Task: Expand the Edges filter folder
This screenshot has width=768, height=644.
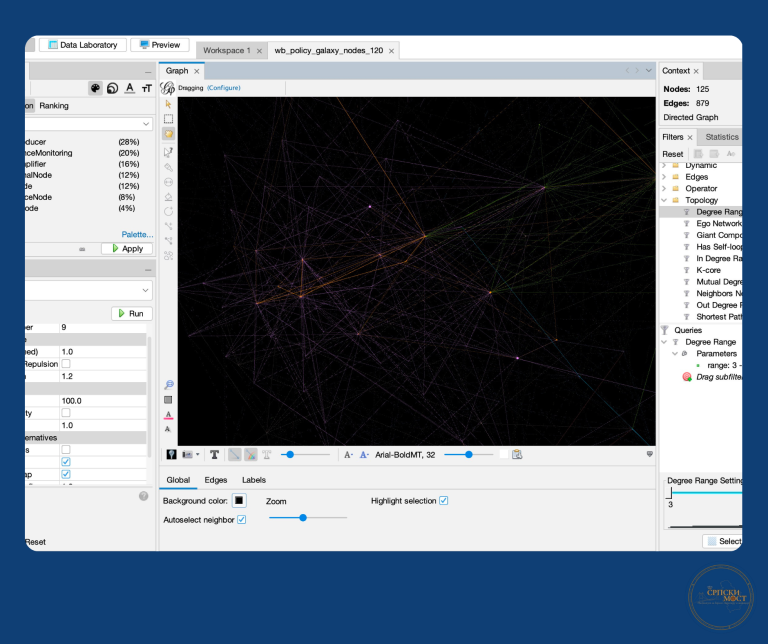Action: click(x=664, y=177)
